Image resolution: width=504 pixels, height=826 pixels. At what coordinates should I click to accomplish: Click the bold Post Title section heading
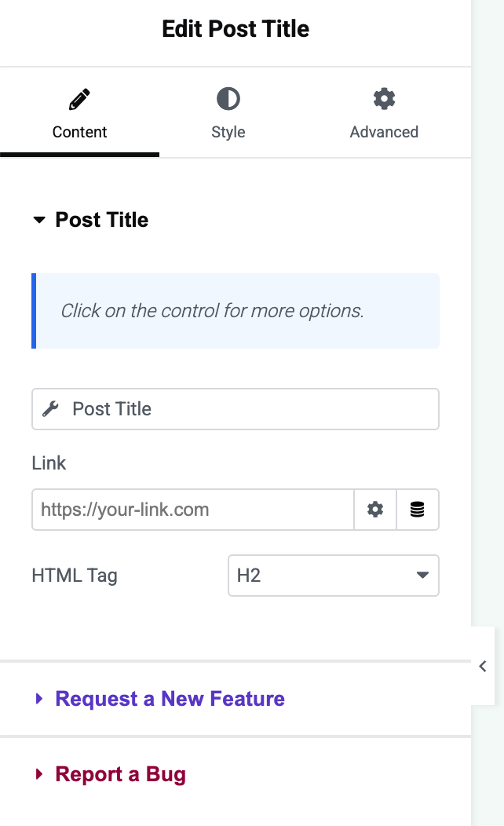tap(101, 220)
